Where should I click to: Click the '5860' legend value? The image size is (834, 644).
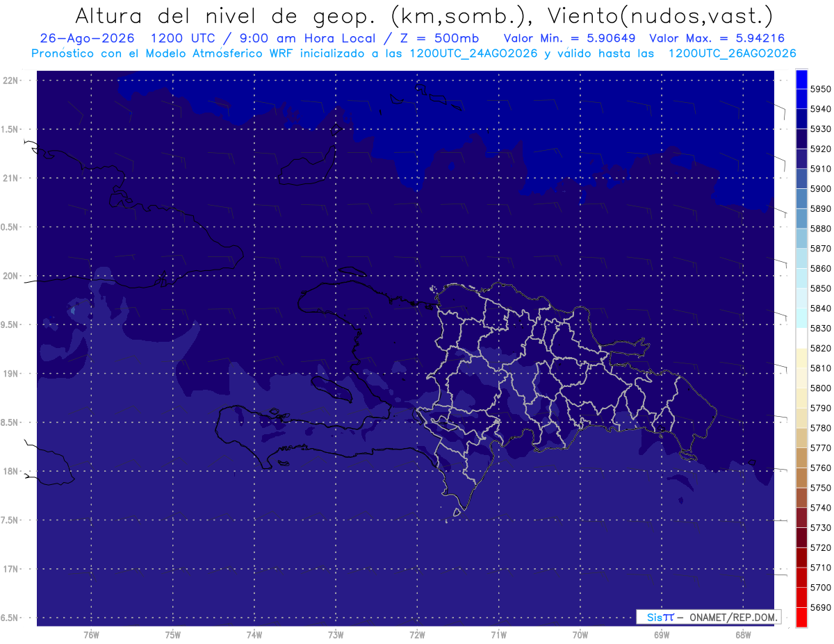tap(821, 268)
